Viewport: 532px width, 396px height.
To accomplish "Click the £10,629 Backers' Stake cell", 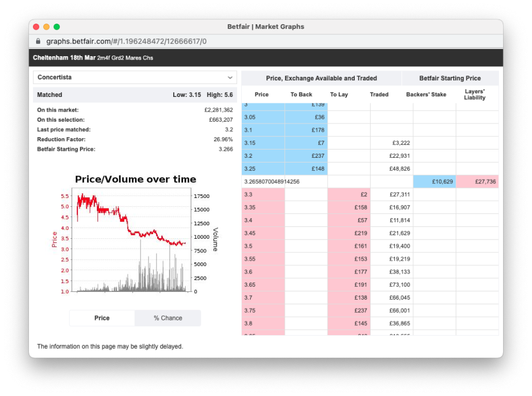I will [434, 181].
